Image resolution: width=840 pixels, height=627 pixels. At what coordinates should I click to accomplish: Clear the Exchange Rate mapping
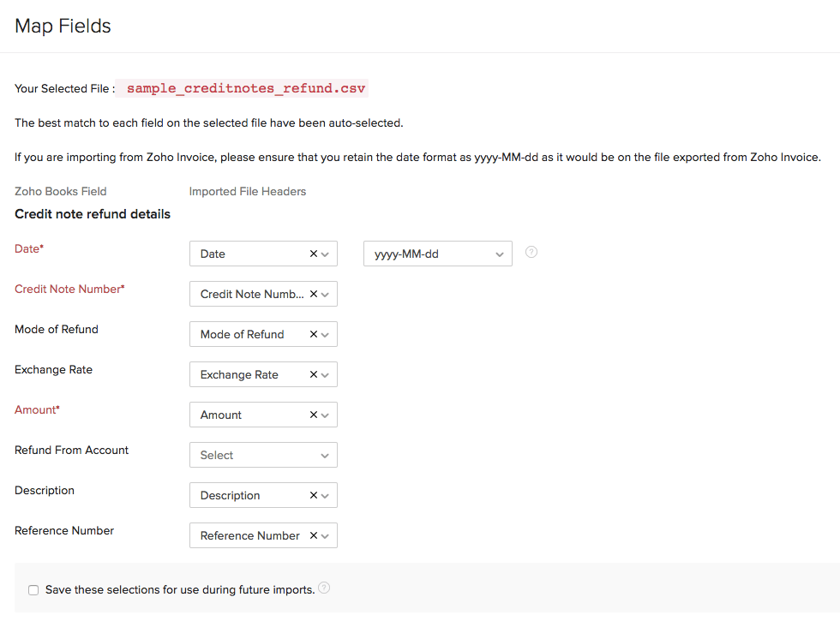(313, 374)
